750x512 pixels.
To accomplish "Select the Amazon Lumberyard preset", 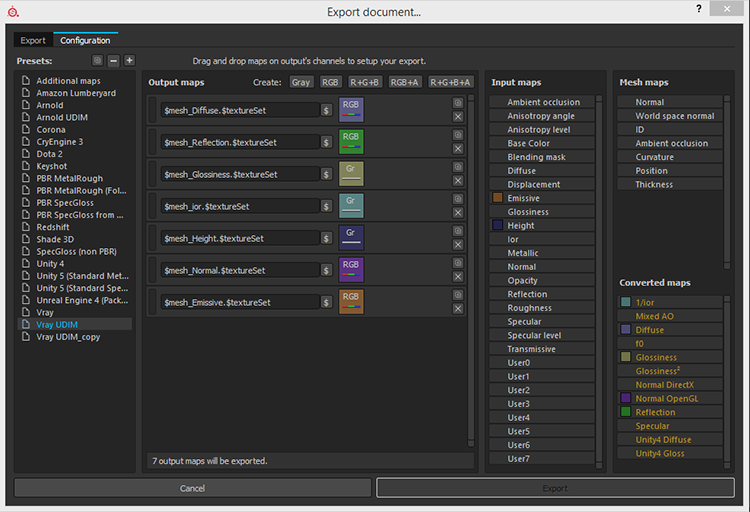I will pyautogui.click(x=75, y=93).
